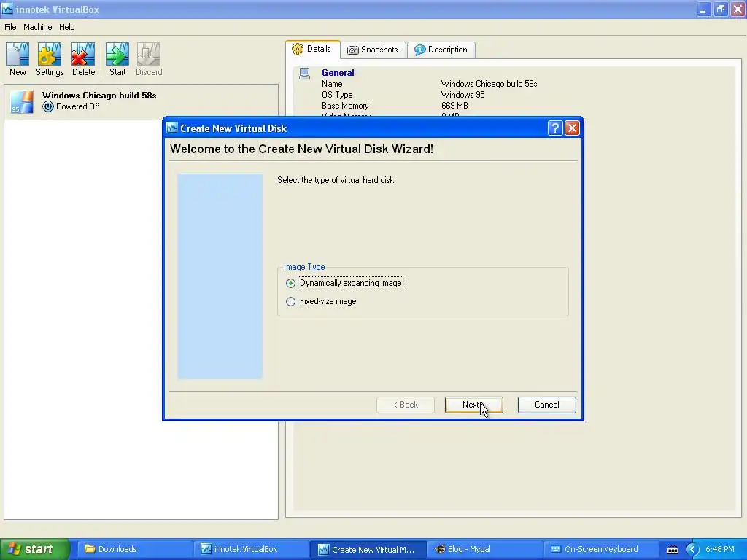Click the Windows Chicago build 58s name value
The width and height of the screenshot is (747, 560).
489,84
